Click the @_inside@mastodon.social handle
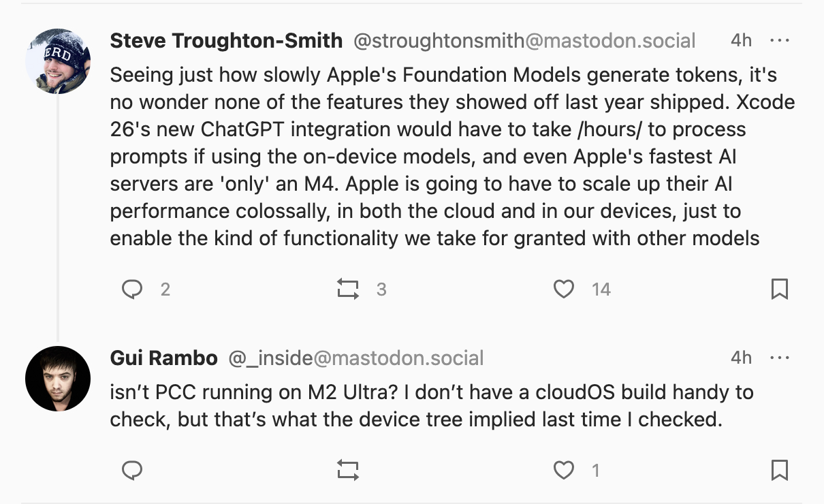The image size is (824, 504). point(356,358)
